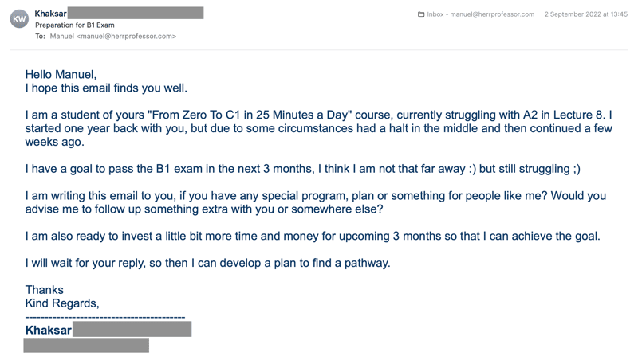638x364 pixels.
Task: Click the sentence about B1 exam goal
Action: coord(303,169)
